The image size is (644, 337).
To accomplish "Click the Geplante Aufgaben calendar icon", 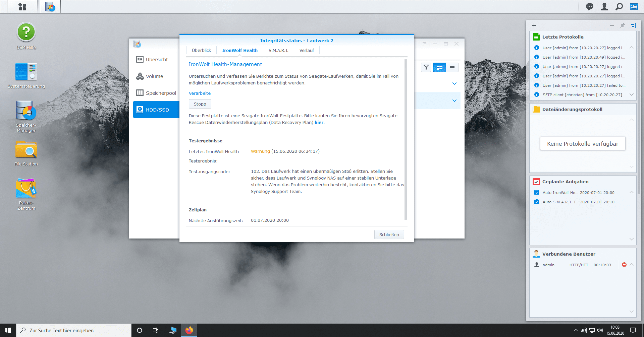I will coord(536,182).
